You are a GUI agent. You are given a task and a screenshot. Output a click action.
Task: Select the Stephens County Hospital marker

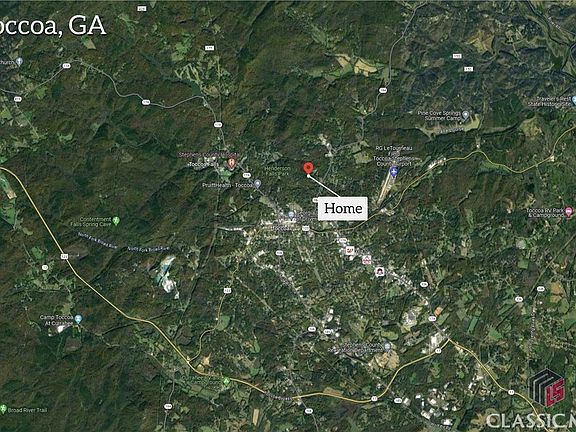click(x=231, y=162)
